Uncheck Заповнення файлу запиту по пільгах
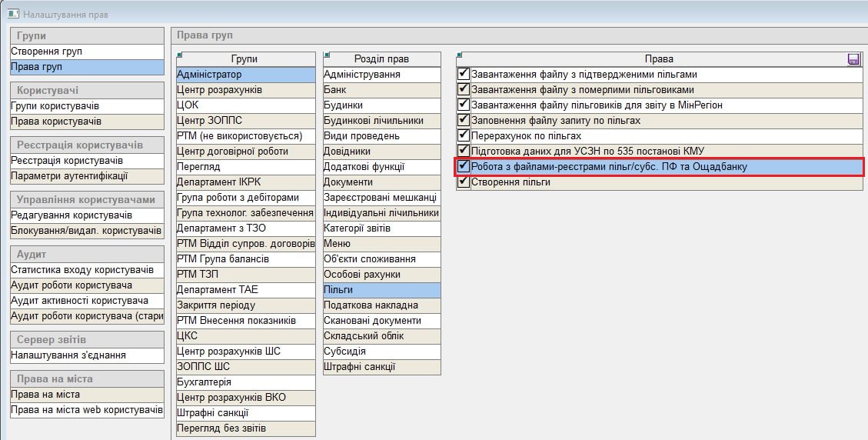Image resolution: width=868 pixels, height=440 pixels. 463,121
